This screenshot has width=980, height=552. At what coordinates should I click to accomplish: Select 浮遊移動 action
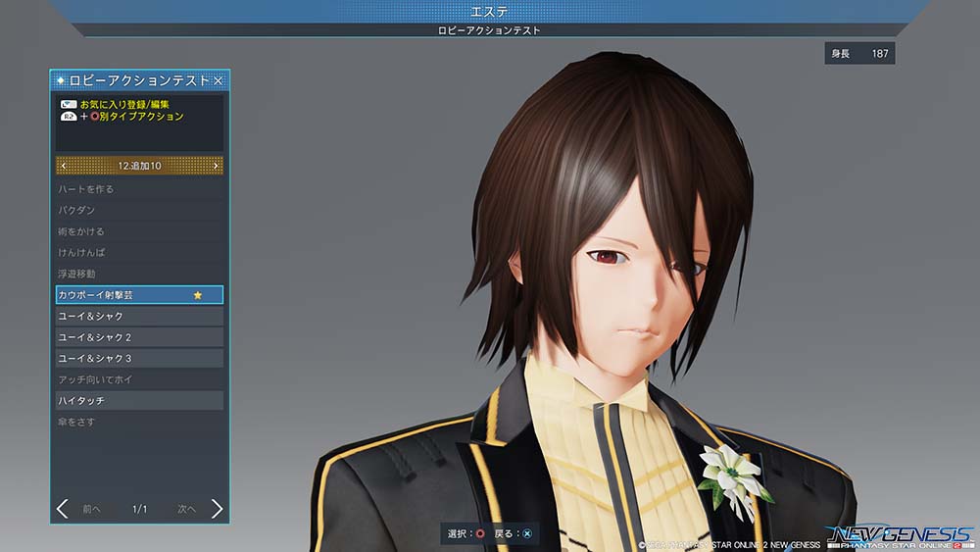[139, 274]
